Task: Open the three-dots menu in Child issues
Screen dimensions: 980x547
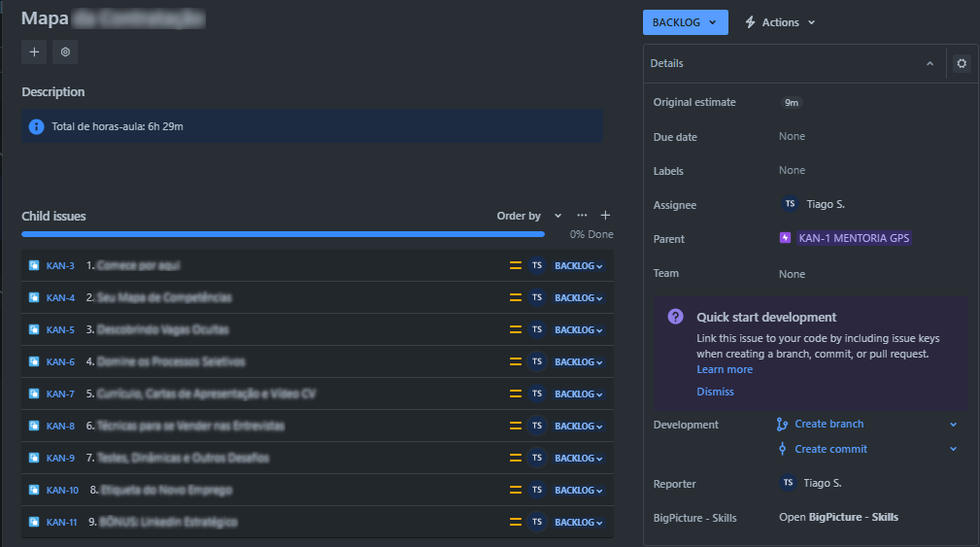Action: pyautogui.click(x=582, y=215)
